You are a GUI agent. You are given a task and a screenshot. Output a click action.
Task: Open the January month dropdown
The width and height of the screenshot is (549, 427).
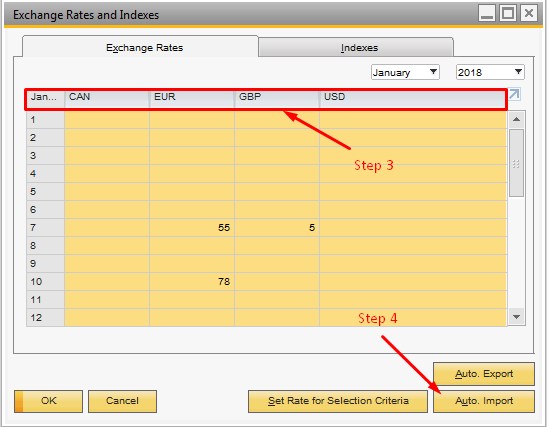pos(405,72)
